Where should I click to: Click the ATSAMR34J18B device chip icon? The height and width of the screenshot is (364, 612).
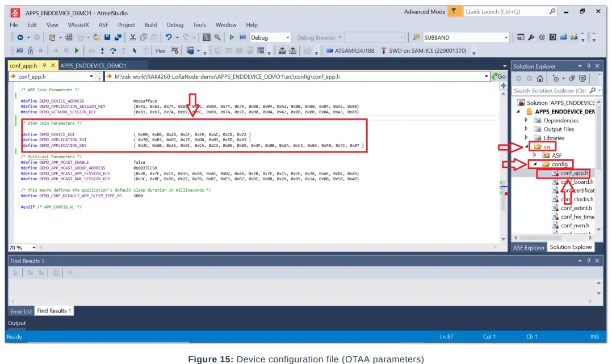pos(330,50)
